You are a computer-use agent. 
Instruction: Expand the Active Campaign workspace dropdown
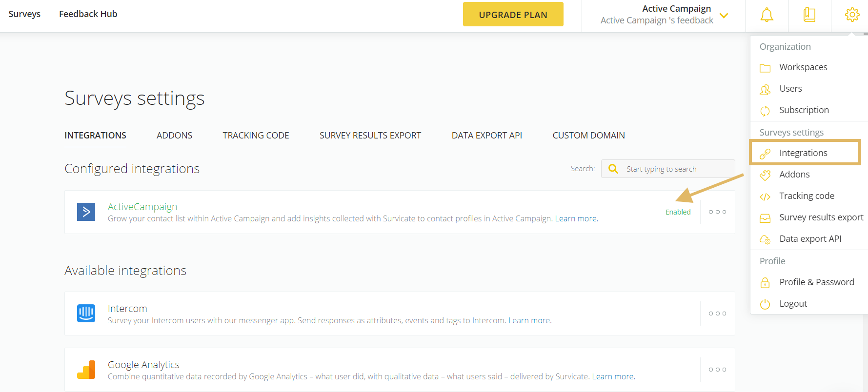click(x=724, y=15)
